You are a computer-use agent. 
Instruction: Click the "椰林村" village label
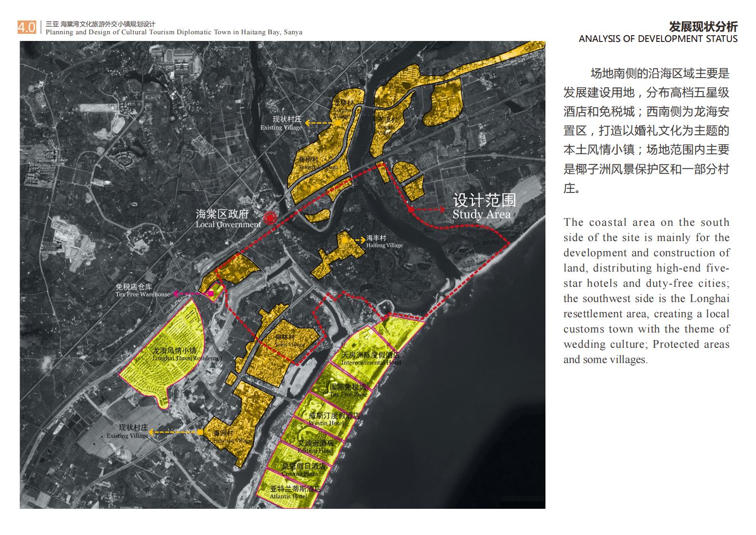point(285,337)
